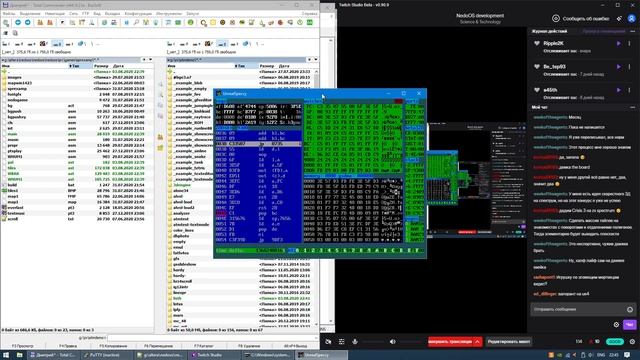Open the Windows Start menu

click(6, 355)
